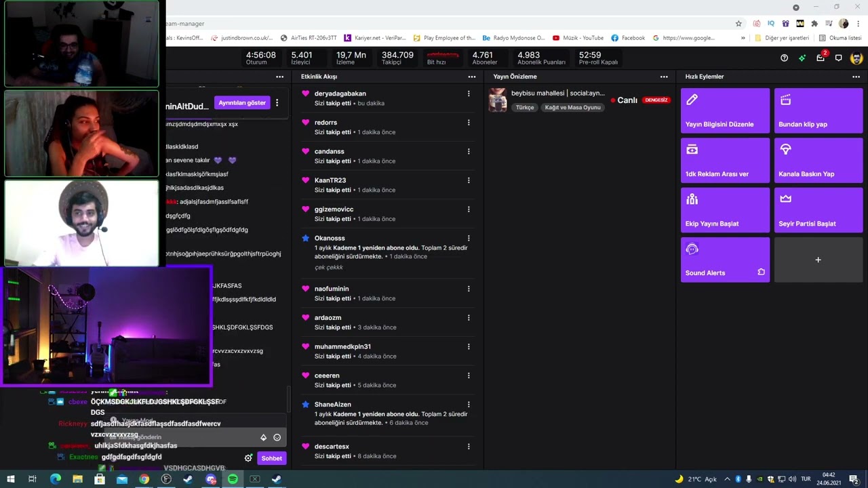Open the options menu for ShaneAizen subscription

pyautogui.click(x=469, y=405)
